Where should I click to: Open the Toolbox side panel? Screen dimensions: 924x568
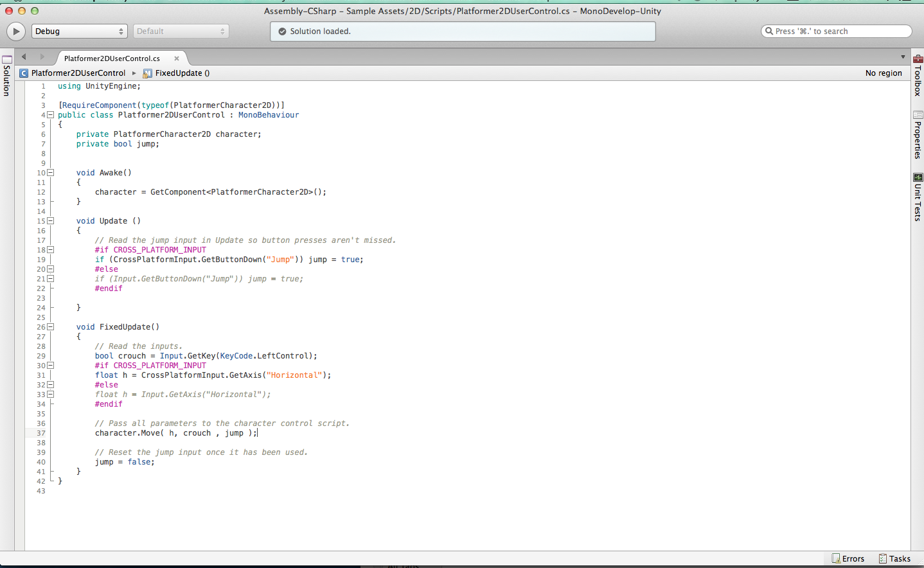(918, 76)
